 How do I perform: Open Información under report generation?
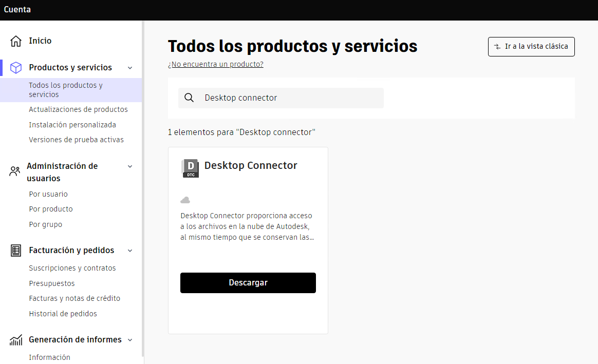tap(50, 357)
